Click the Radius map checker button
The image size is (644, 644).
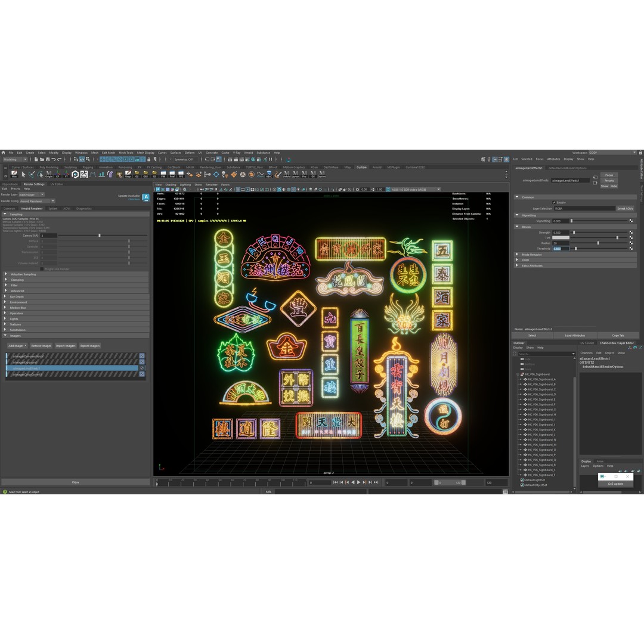631,243
